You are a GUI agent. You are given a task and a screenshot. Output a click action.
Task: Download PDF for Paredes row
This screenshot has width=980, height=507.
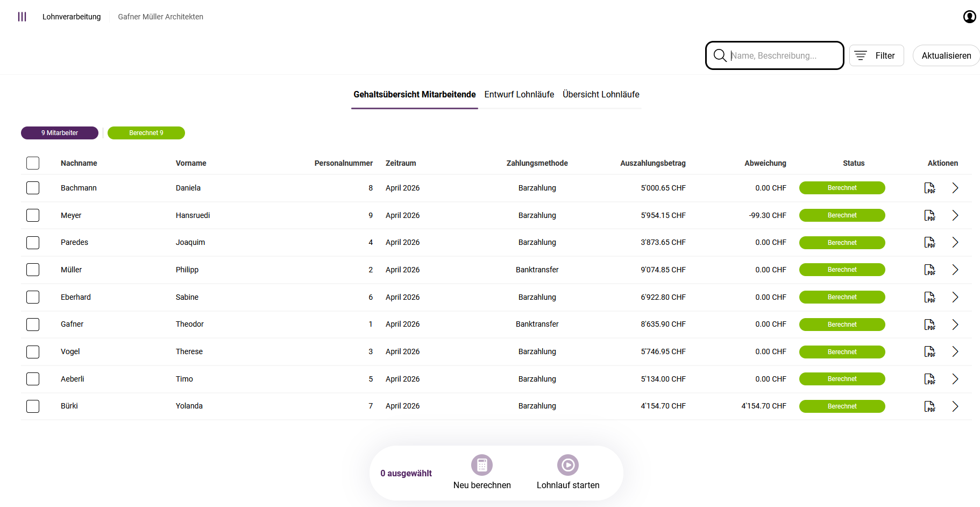tap(930, 242)
